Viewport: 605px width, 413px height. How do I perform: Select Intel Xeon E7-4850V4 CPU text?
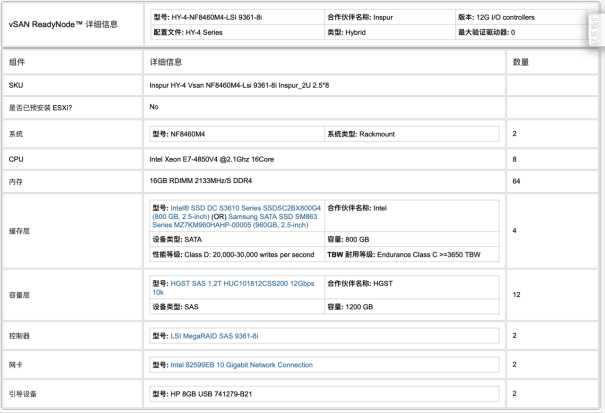[x=211, y=159]
